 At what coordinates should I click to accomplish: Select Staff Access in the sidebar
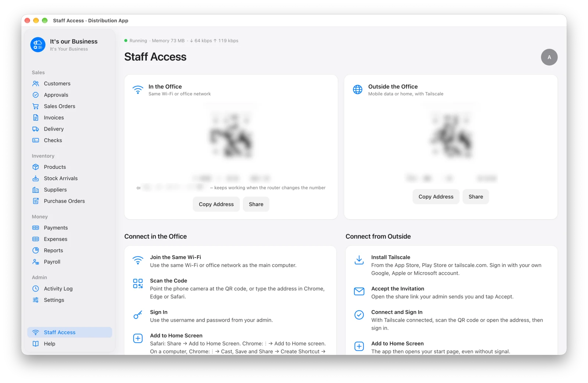[x=69, y=332]
